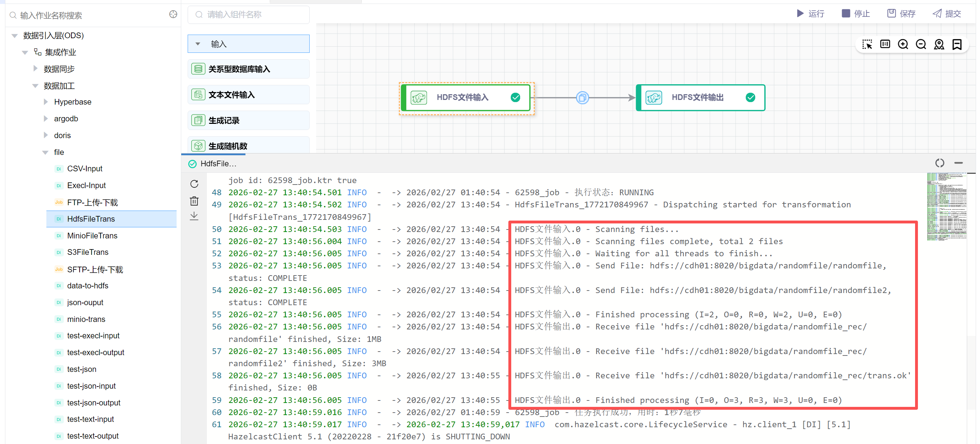Click the 提交 submit button

tap(947, 14)
